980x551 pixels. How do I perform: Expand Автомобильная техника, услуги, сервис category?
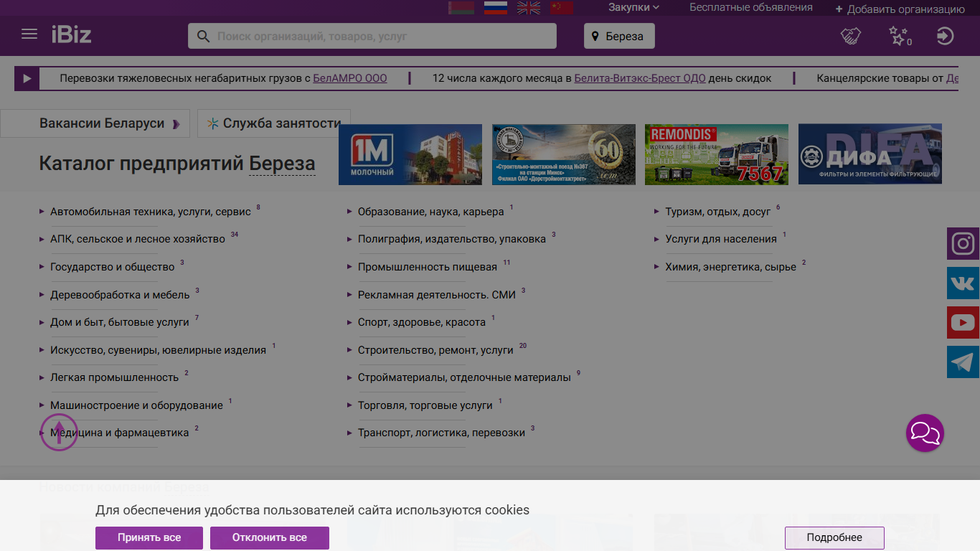point(151,212)
